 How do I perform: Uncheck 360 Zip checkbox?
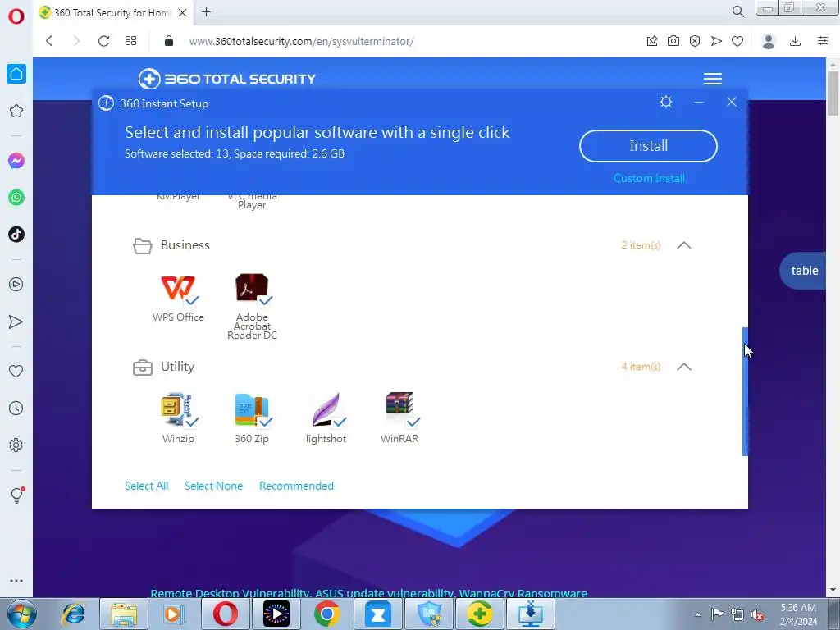[266, 422]
